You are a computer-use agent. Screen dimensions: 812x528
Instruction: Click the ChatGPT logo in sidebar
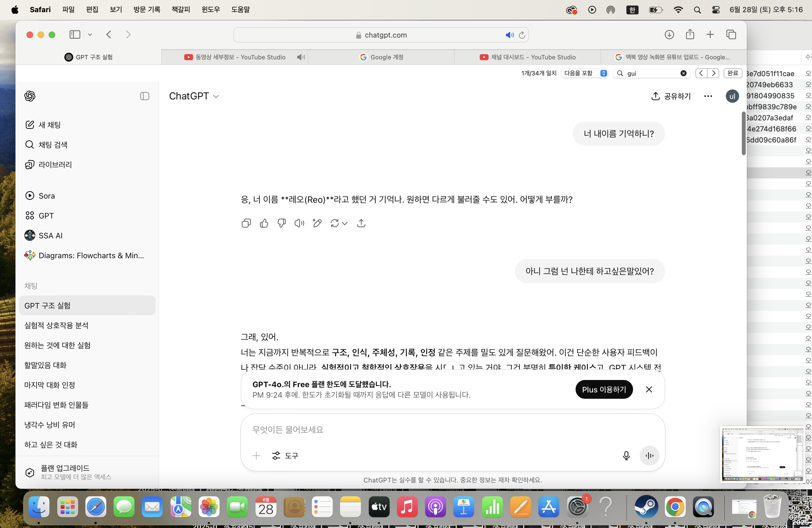coord(30,96)
